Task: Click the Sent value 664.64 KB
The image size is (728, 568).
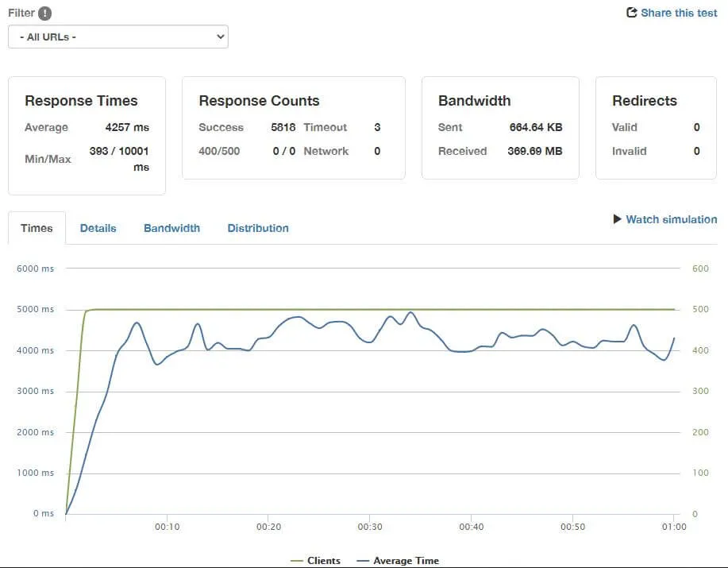Action: [536, 127]
